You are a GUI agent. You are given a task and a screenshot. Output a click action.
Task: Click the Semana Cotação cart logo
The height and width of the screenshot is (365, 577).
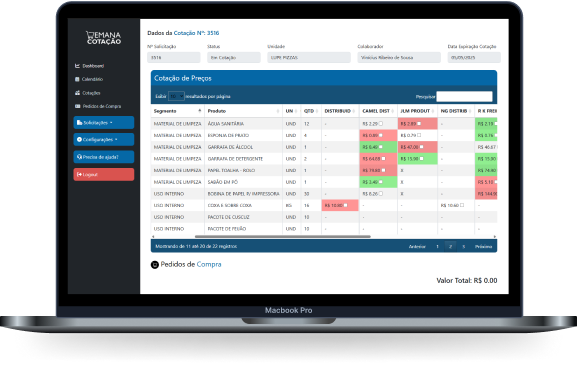click(x=103, y=38)
